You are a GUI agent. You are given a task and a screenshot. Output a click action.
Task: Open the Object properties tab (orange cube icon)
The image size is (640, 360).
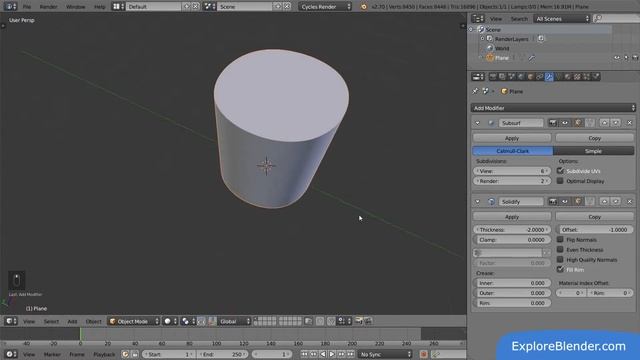click(x=530, y=77)
